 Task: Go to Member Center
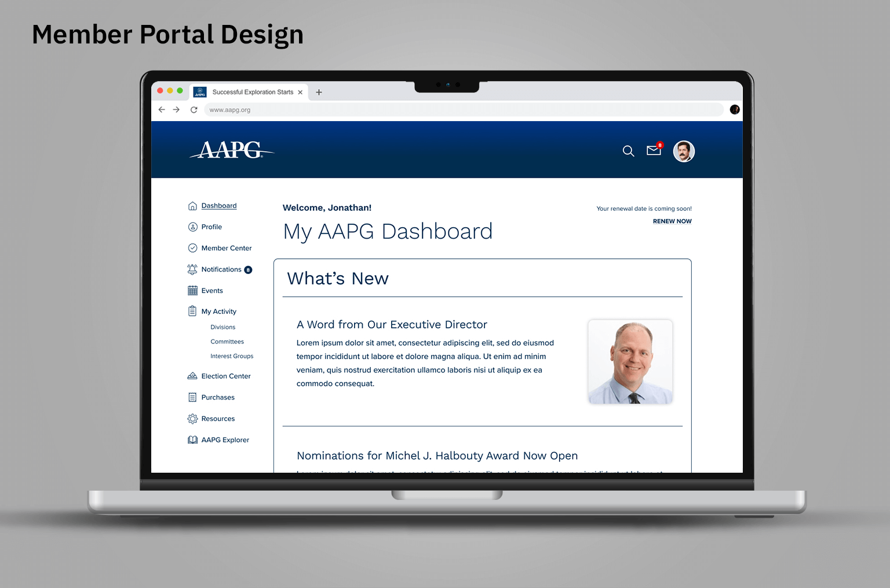[227, 248]
